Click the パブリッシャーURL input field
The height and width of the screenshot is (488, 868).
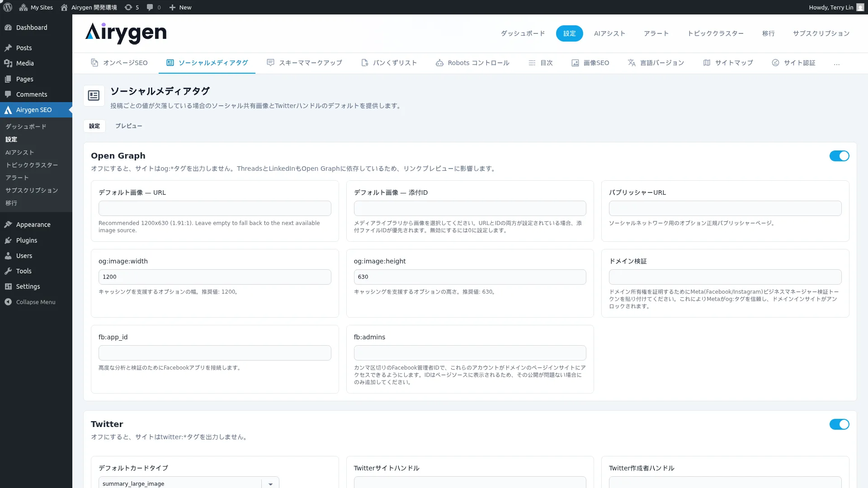(x=725, y=208)
